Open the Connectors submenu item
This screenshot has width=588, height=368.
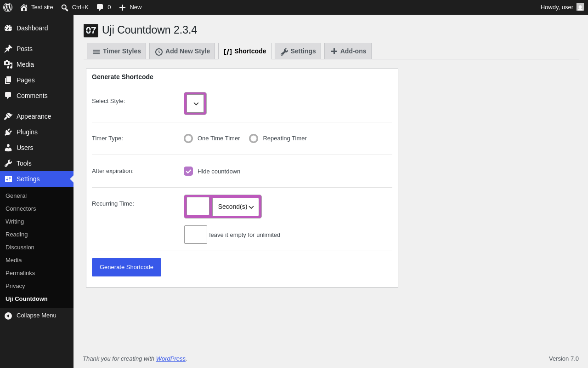tap(37, 209)
